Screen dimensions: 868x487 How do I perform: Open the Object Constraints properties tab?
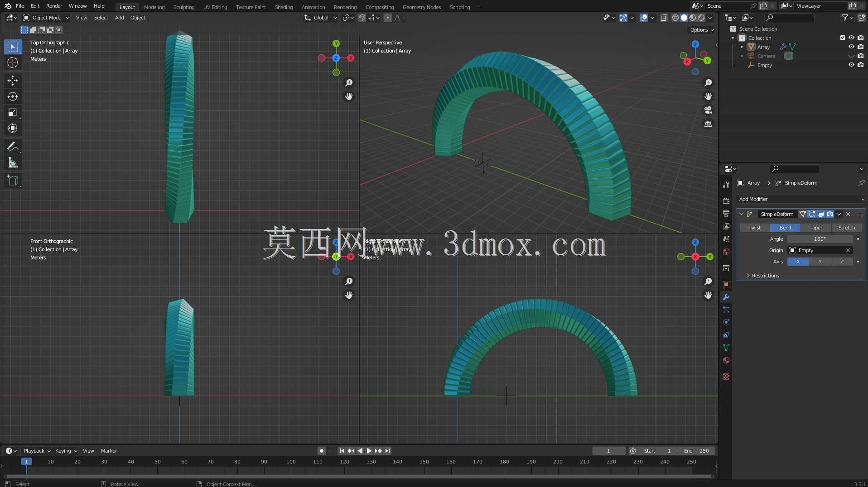pos(726,335)
